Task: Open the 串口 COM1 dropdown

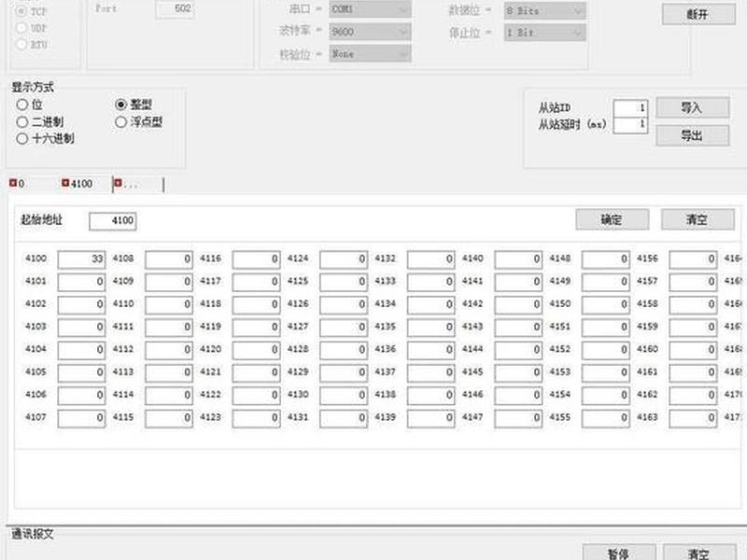Action: pyautogui.click(x=370, y=9)
